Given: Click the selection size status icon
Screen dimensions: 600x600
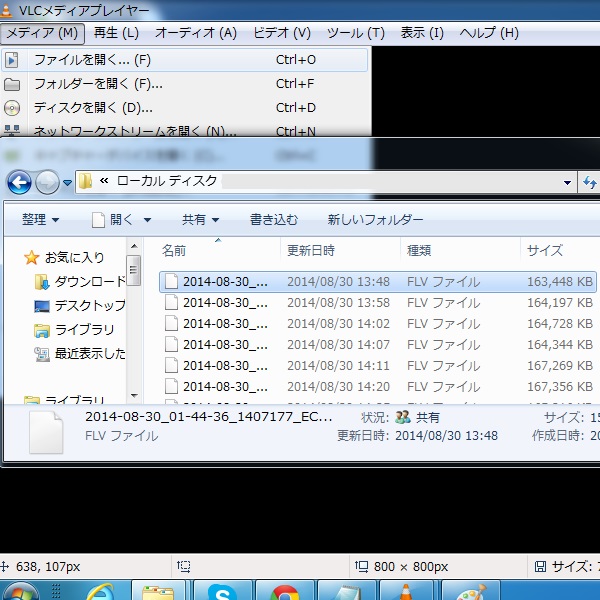Looking at the screenshot, I should (x=540, y=566).
